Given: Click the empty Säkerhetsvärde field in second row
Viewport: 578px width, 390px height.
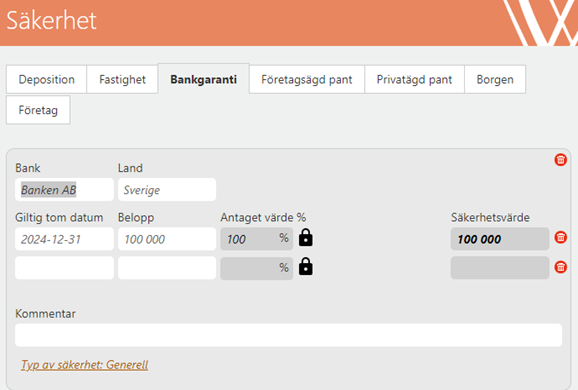Looking at the screenshot, I should point(500,268).
